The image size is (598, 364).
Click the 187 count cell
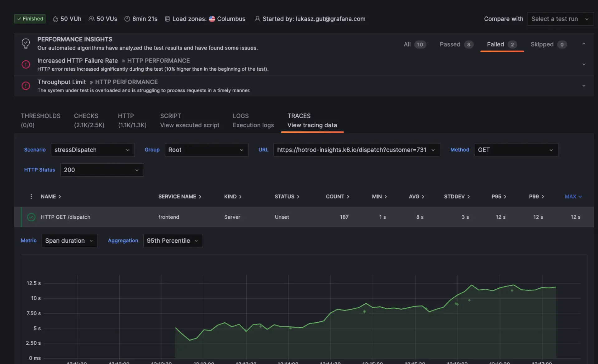click(344, 217)
